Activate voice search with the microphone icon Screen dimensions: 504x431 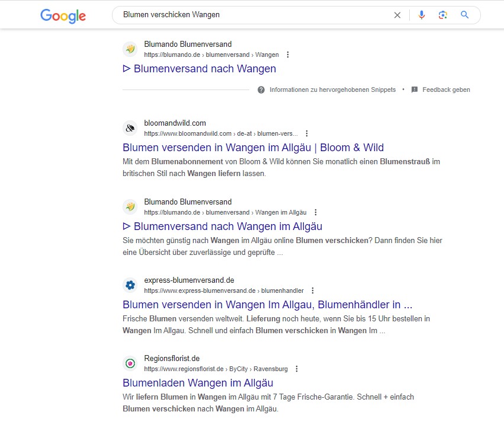(421, 15)
